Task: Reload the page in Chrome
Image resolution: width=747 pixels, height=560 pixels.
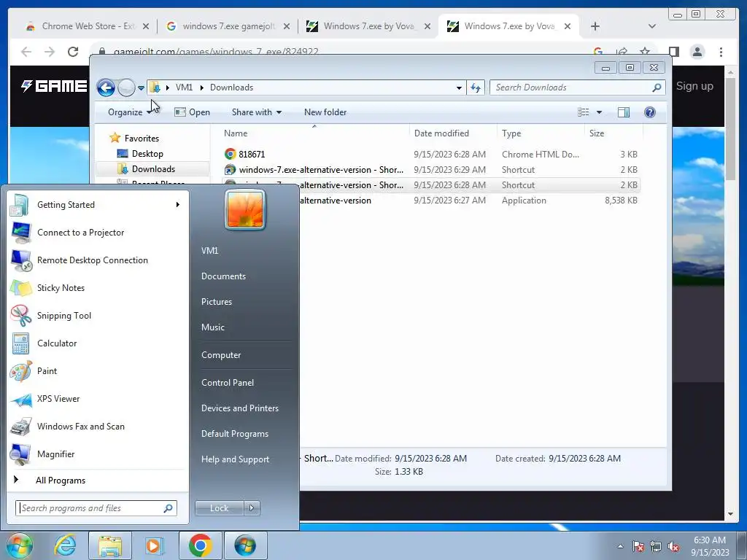Action: tap(73, 52)
